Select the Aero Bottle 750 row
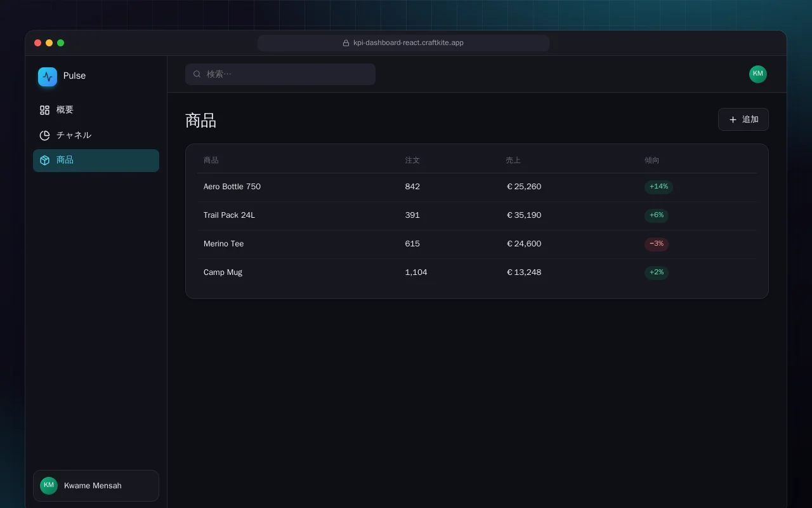 coord(477,187)
